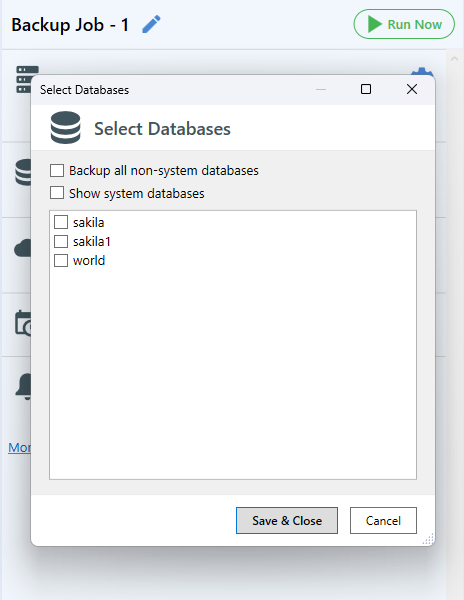Screen dimensions: 464x600
Task: Check the sakila database checkbox
Action: tap(61, 222)
